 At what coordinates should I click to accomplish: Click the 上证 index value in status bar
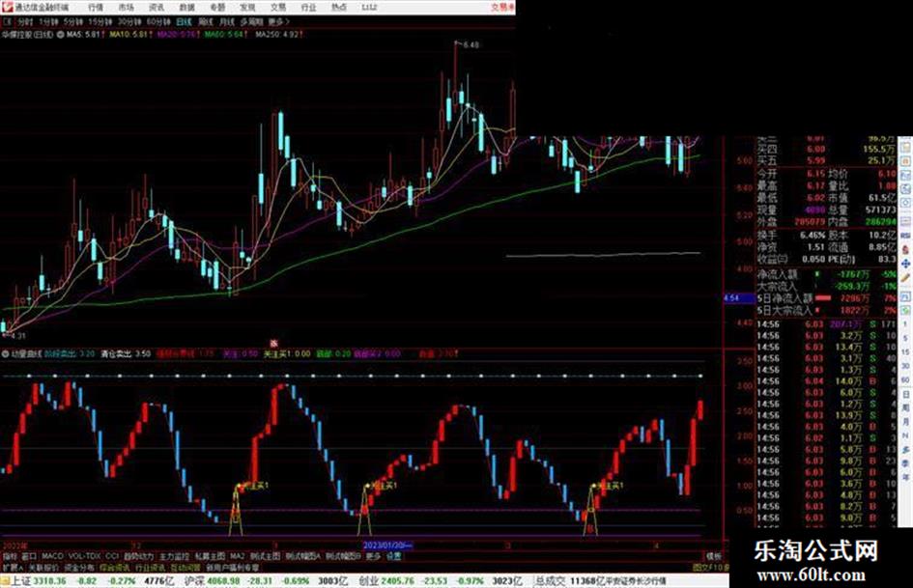[x=49, y=581]
